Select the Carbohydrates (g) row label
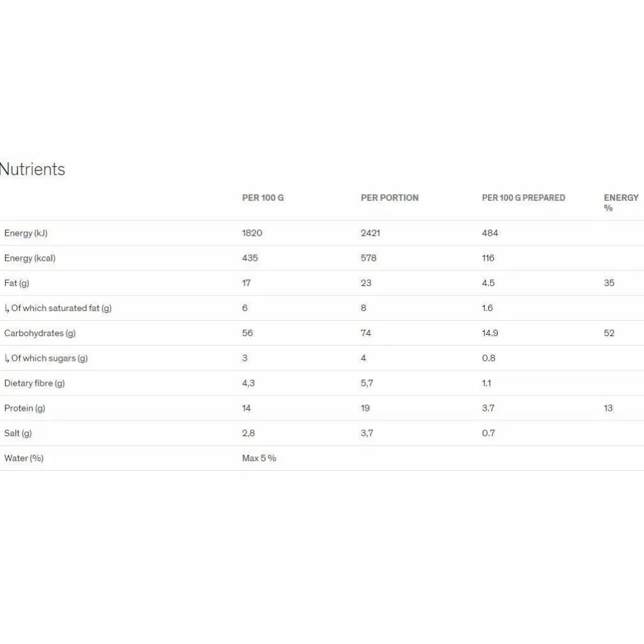Viewport: 644px width, 644px height. point(40,334)
